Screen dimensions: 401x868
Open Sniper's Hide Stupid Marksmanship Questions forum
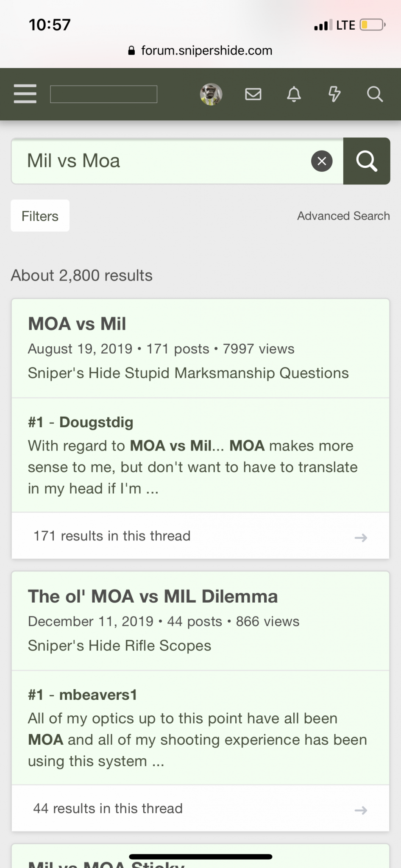coord(188,373)
